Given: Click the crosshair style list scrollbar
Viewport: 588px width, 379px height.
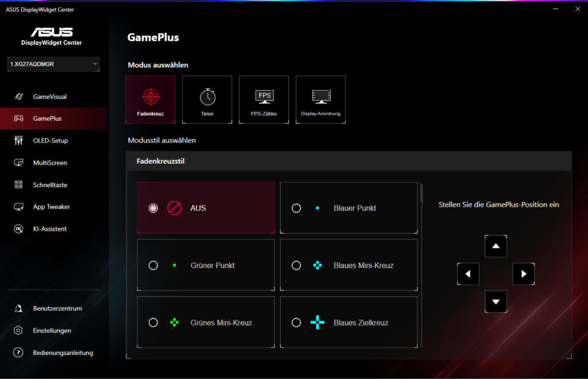Looking at the screenshot, I should (421, 194).
